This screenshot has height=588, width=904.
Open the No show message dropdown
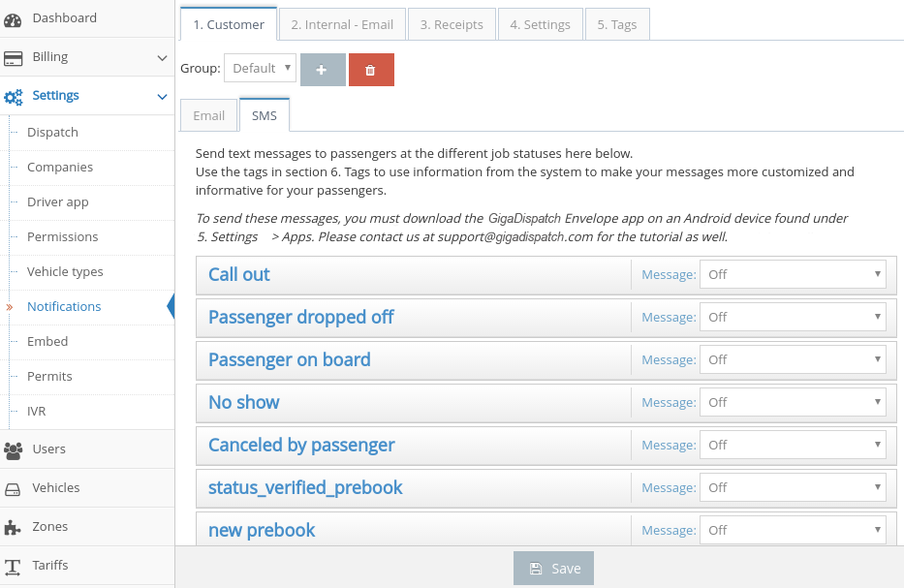[x=793, y=402]
